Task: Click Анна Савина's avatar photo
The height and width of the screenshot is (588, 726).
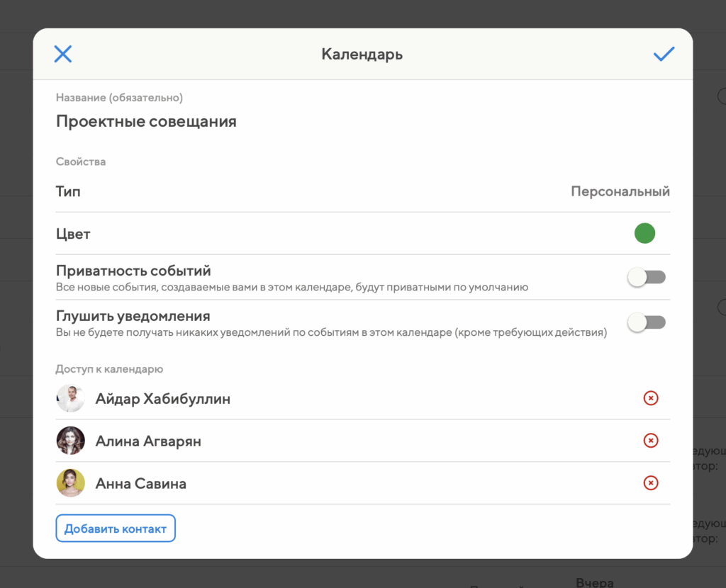Action: [x=71, y=483]
